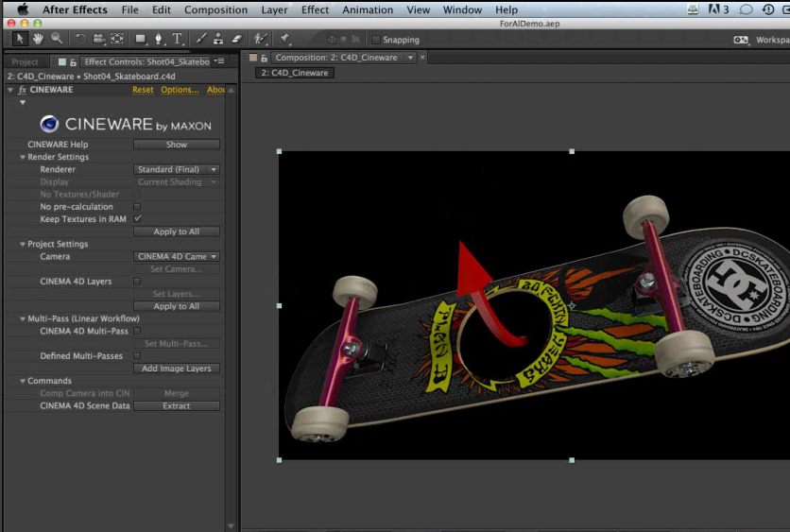Screen dimensions: 790x532
Task: Select the Clone Stamp tool
Action: click(218, 39)
